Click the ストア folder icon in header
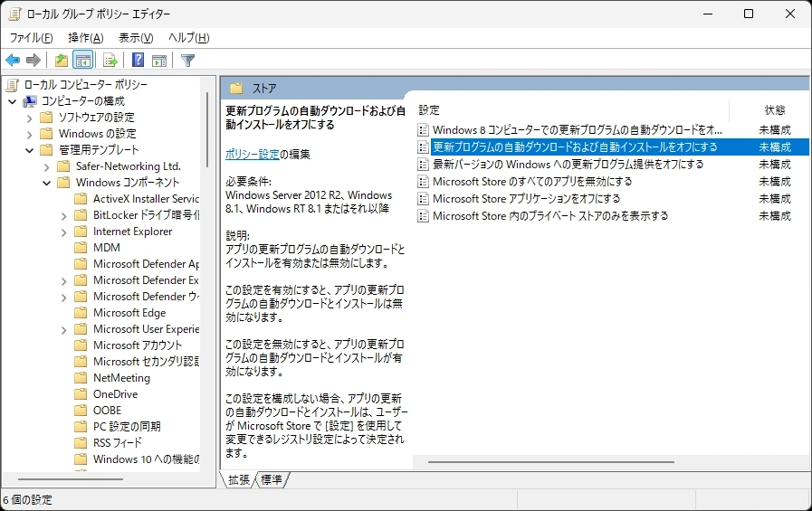 (236, 88)
